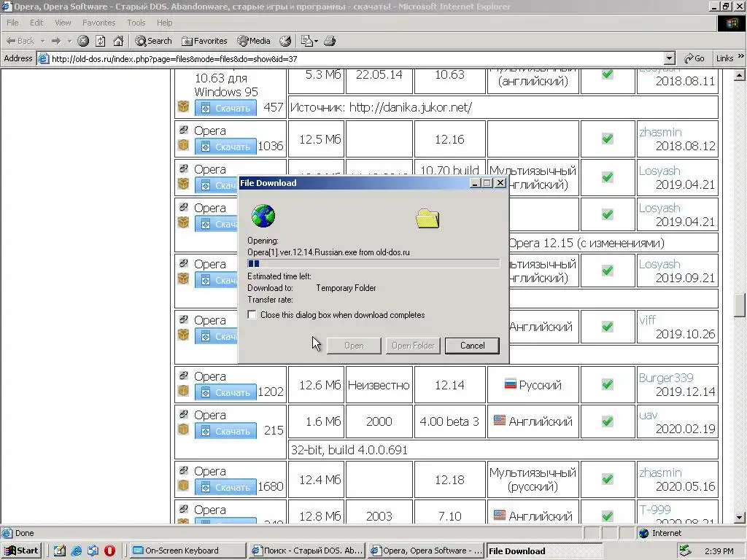This screenshot has height=560, width=747.
Task: Click the History toolbar icon
Action: point(285,41)
